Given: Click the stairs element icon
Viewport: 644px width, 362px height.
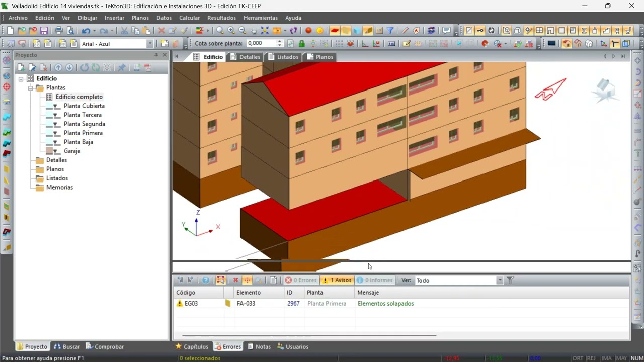Looking at the screenshot, I should [606, 31].
